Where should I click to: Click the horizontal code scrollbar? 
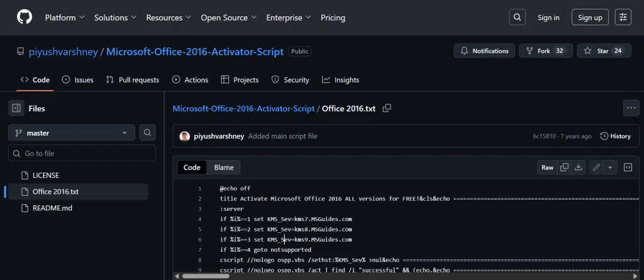click(x=377, y=276)
